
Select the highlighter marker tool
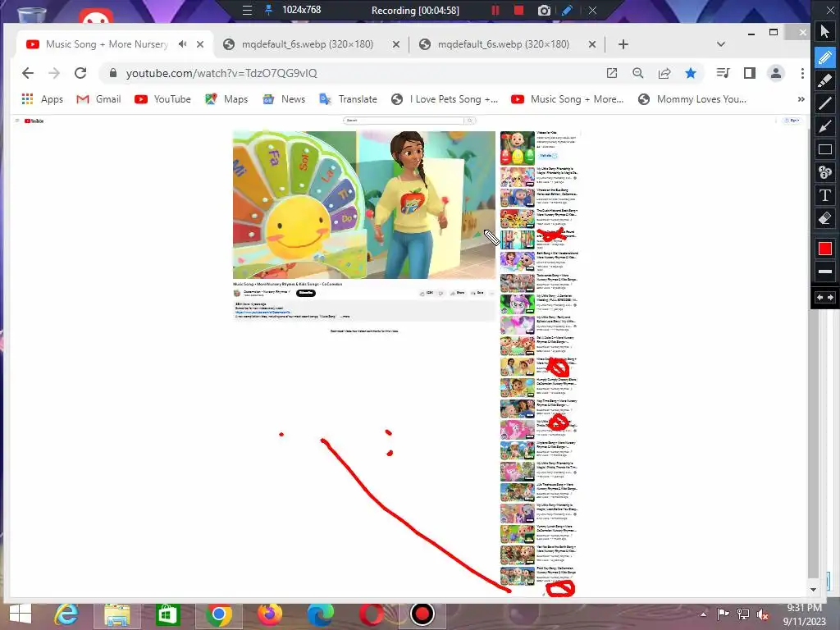coord(825,80)
